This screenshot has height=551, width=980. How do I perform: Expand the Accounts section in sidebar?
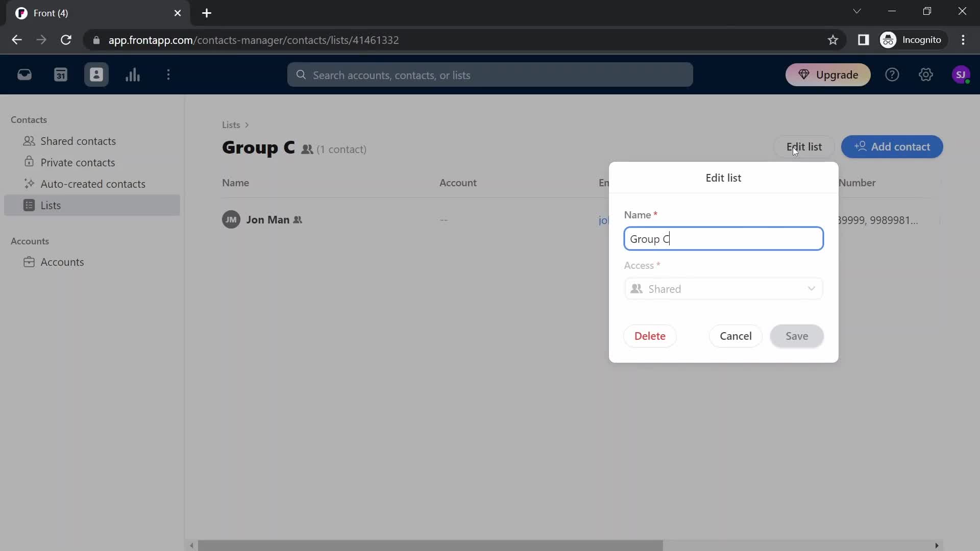pyautogui.click(x=30, y=241)
